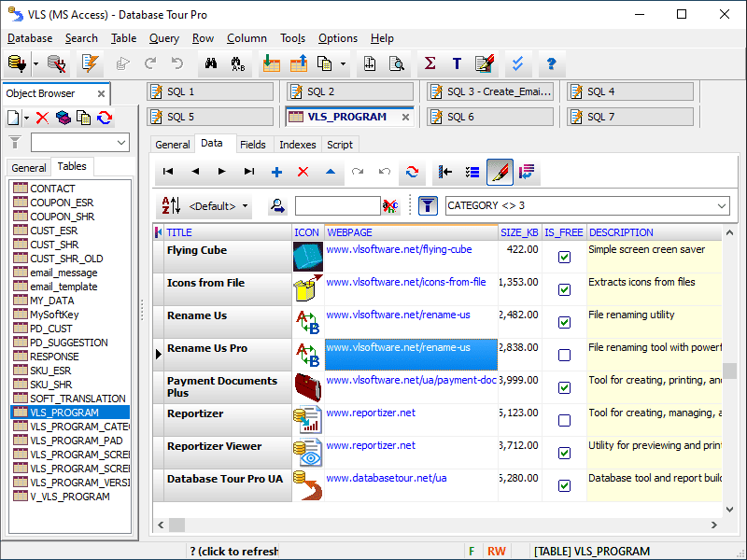Open the www.reportizer.net link in Reportizer row
Viewport: 747px width, 560px height.
tap(371, 413)
